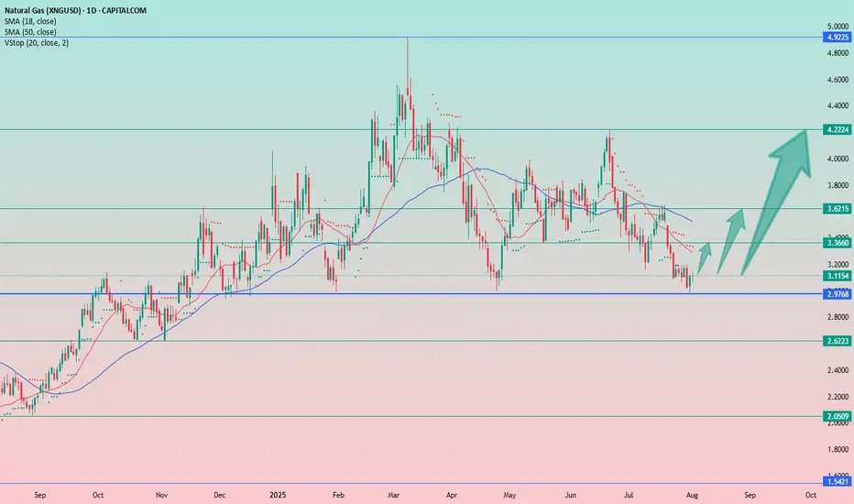This screenshot has width=854, height=504.
Task: Click the Aug time axis label
Action: (692, 495)
